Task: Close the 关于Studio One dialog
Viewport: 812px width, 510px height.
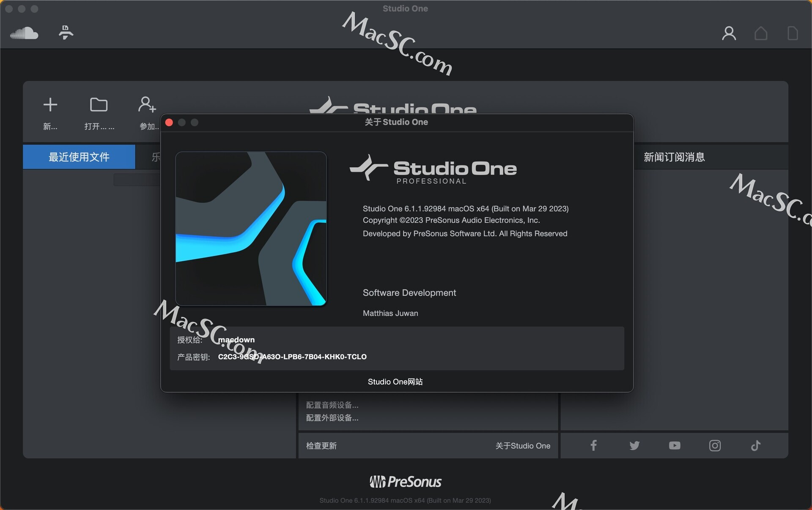Action: click(169, 123)
